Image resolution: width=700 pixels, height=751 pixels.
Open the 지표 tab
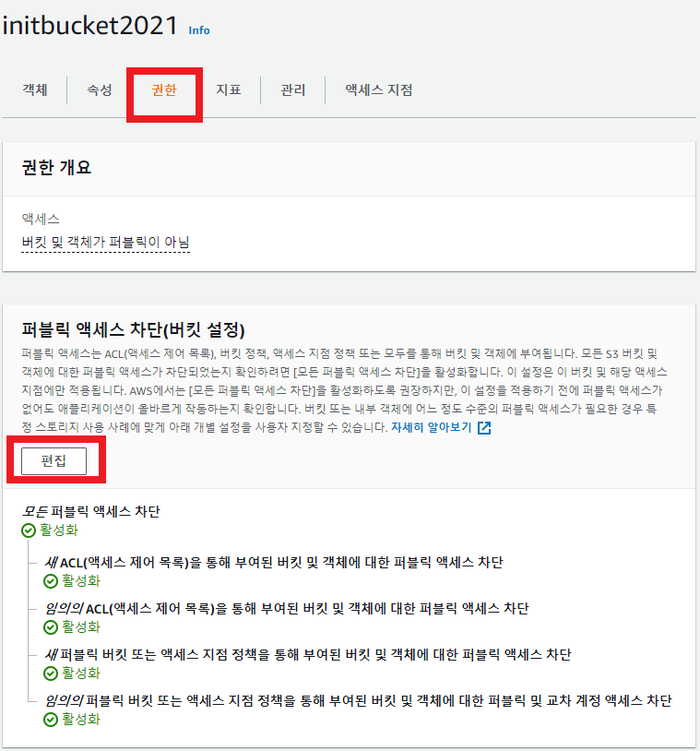[229, 89]
